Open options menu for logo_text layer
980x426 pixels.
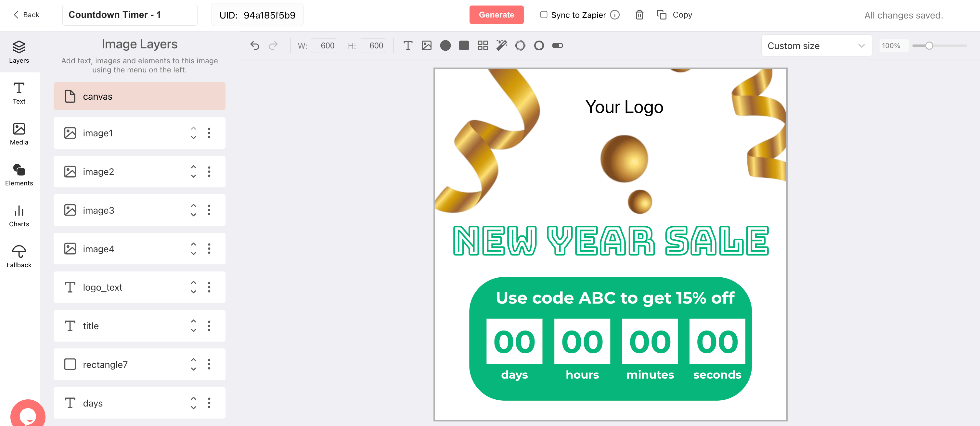point(209,287)
